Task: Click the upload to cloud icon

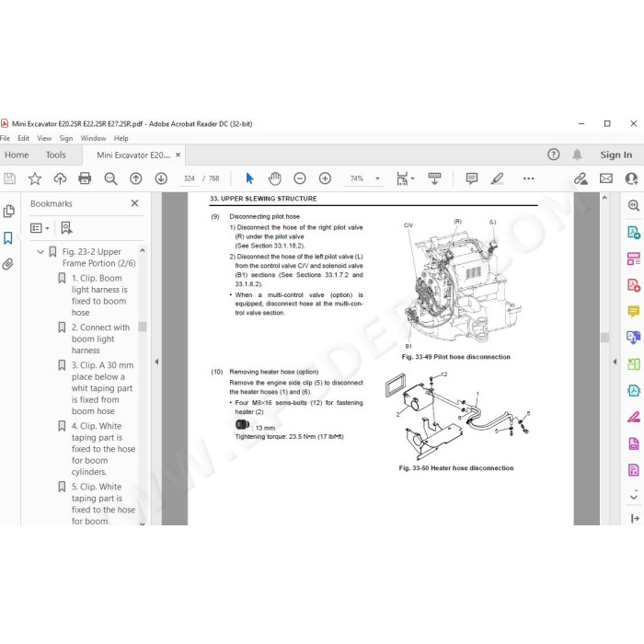Action: click(60, 178)
